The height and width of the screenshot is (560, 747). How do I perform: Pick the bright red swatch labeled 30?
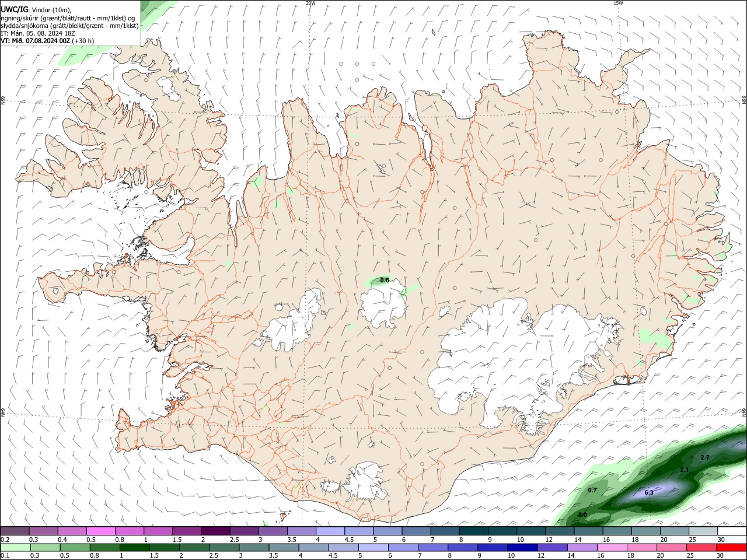(x=732, y=548)
